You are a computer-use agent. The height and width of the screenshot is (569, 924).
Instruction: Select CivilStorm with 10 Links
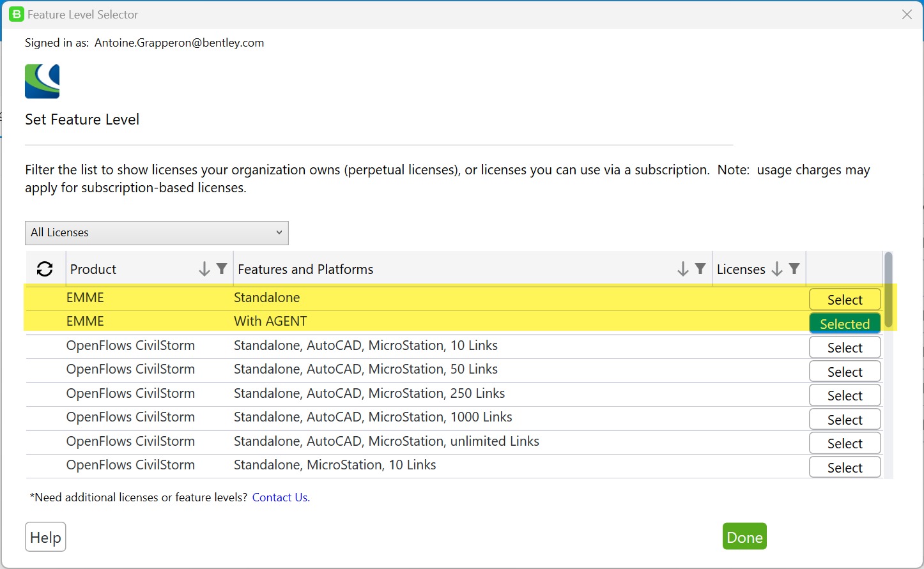(x=845, y=347)
